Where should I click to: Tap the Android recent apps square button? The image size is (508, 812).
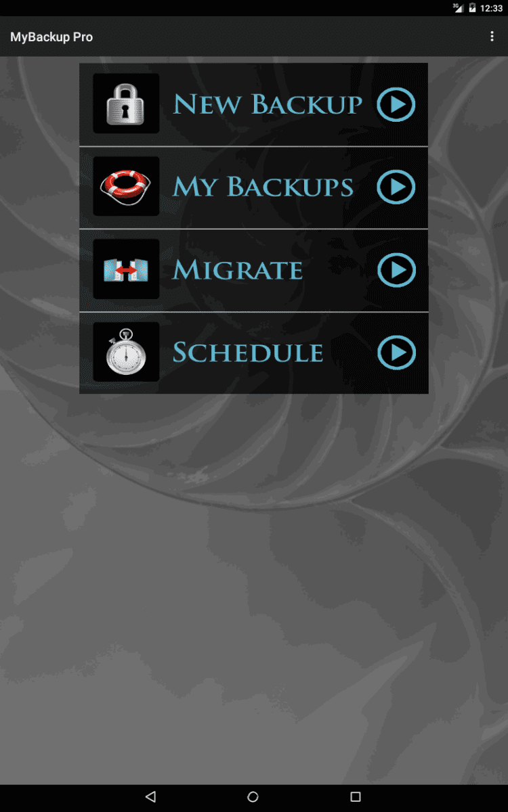pos(356,796)
